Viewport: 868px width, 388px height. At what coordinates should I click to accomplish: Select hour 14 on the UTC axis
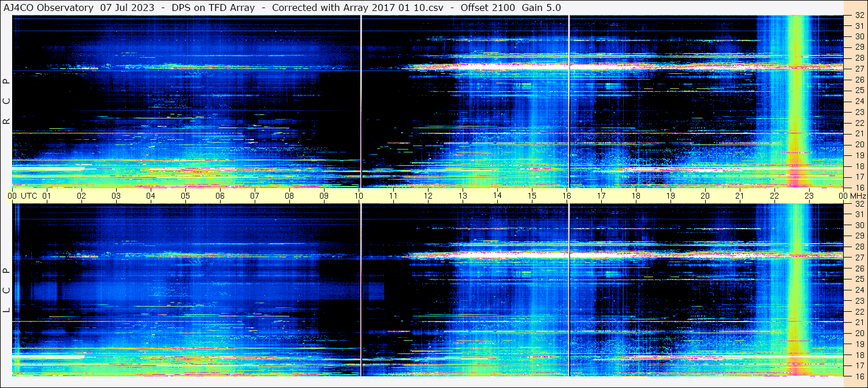497,196
